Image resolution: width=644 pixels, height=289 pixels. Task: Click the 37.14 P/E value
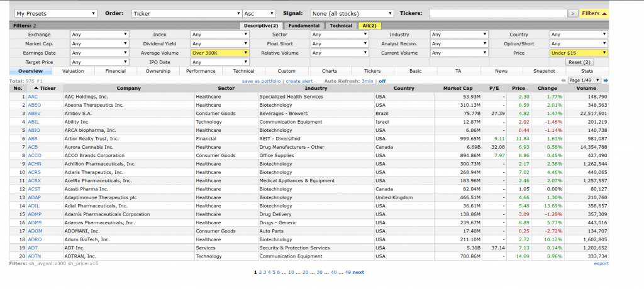tap(498, 248)
